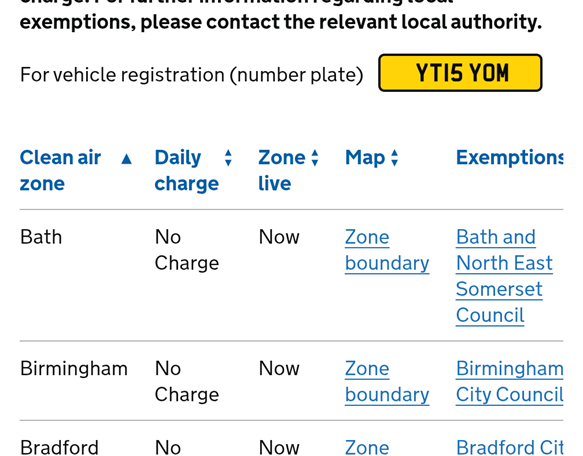Screen dimensions: 583x456
Task: Select the Clean air zone column header
Action: [60, 170]
